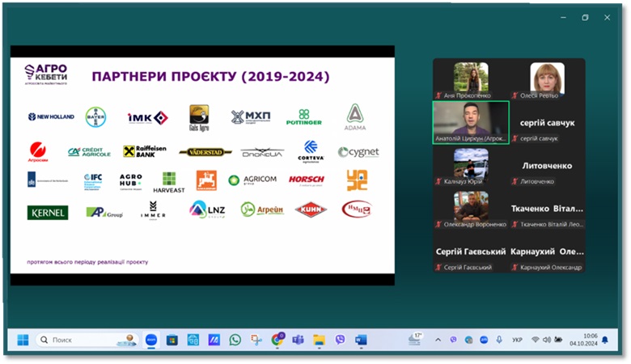Select the Сергій Гаєвський participant tile
The image size is (631, 364).
(x=471, y=252)
